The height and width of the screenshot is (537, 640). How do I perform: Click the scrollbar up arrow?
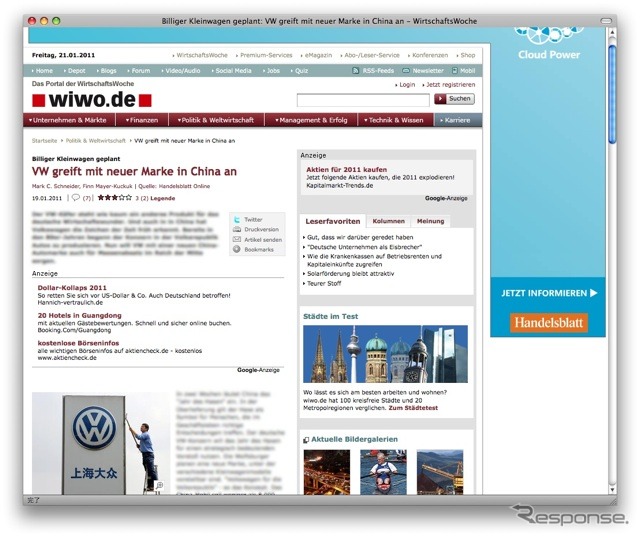coord(612,33)
